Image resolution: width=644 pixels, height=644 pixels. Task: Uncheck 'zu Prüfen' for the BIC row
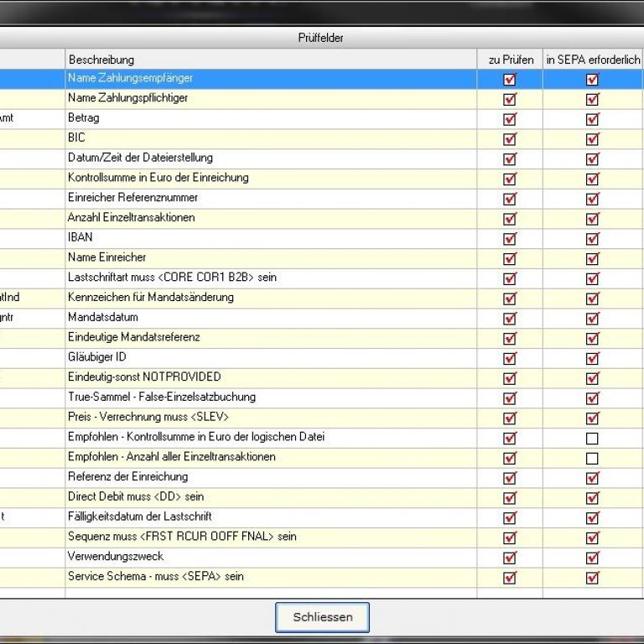point(510,139)
